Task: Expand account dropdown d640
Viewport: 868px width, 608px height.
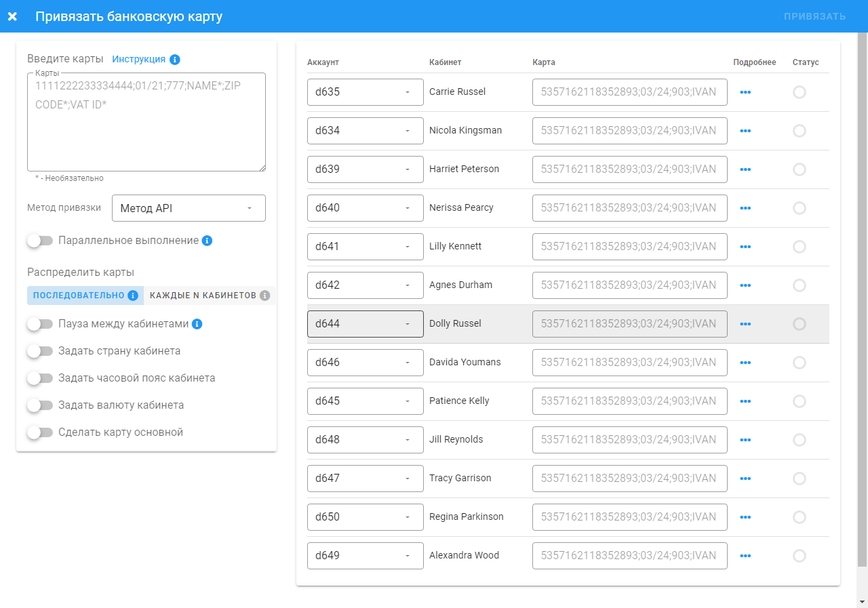Action: (x=366, y=208)
